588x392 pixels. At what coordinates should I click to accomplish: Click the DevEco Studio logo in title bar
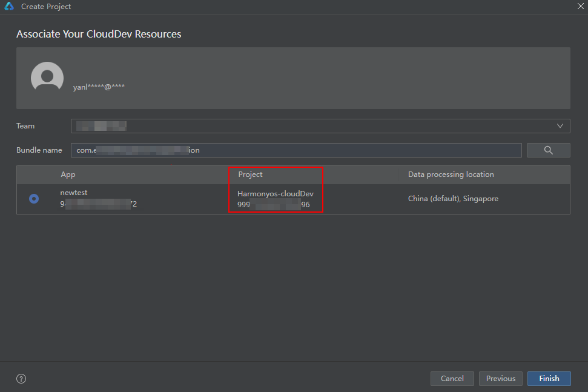click(x=9, y=7)
